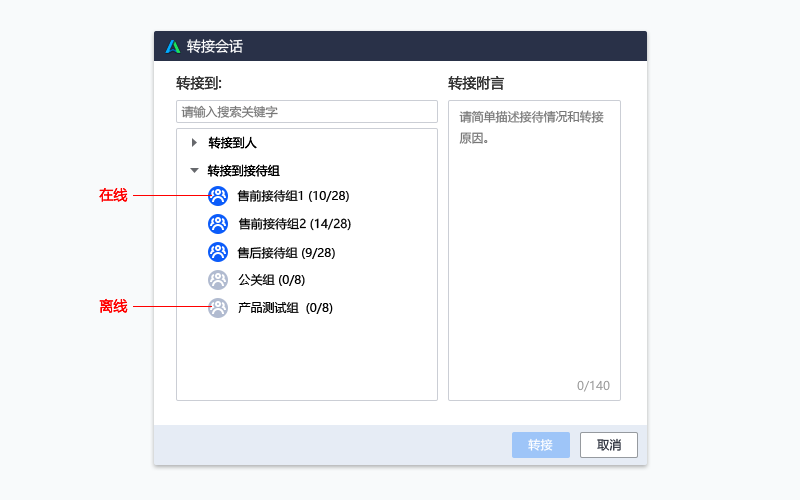Viewport: 800px width, 500px height.
Task: Click the 售前接待组2 group icon
Action: pos(218,223)
